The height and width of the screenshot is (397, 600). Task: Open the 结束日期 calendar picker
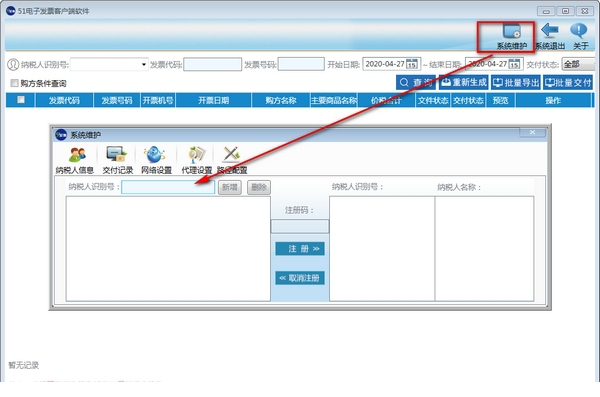click(x=514, y=64)
